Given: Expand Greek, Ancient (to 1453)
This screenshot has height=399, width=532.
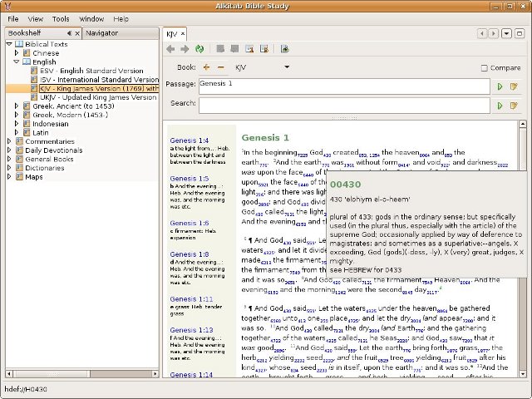Looking at the screenshot, I should point(17,106).
